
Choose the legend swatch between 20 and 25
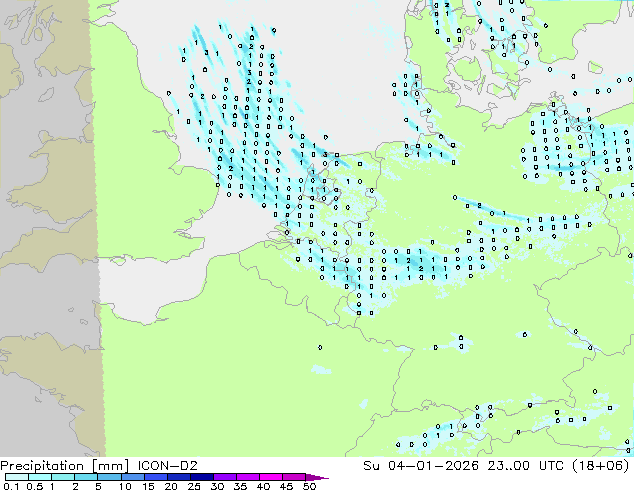point(178,477)
